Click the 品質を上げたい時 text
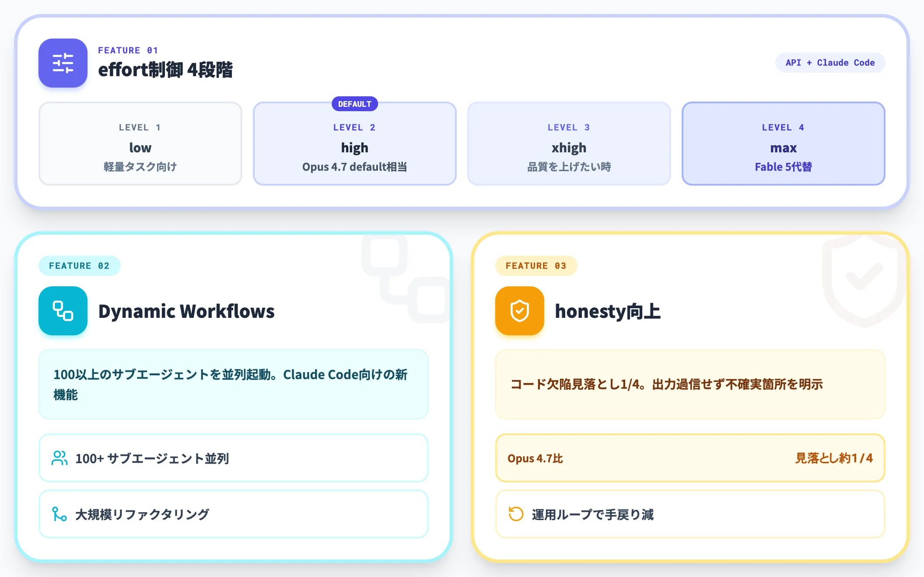 569,167
